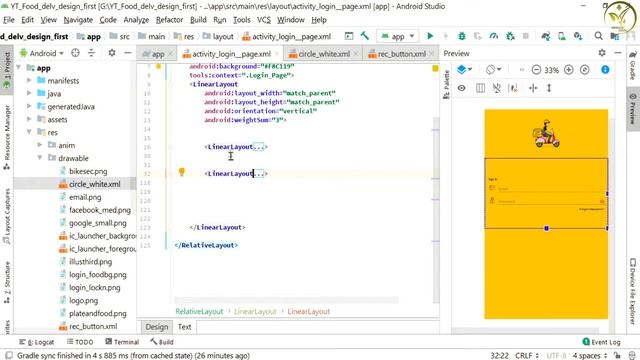Switch to the Text tab

(184, 327)
